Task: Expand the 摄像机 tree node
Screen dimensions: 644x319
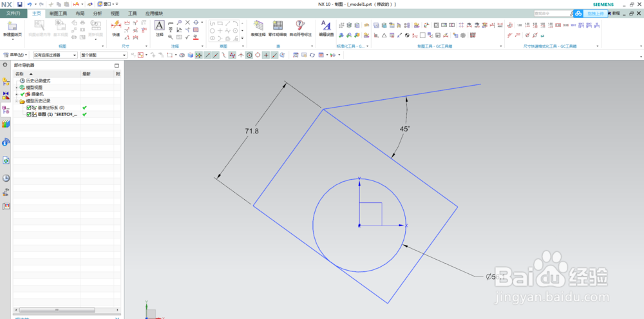Action: click(x=17, y=94)
